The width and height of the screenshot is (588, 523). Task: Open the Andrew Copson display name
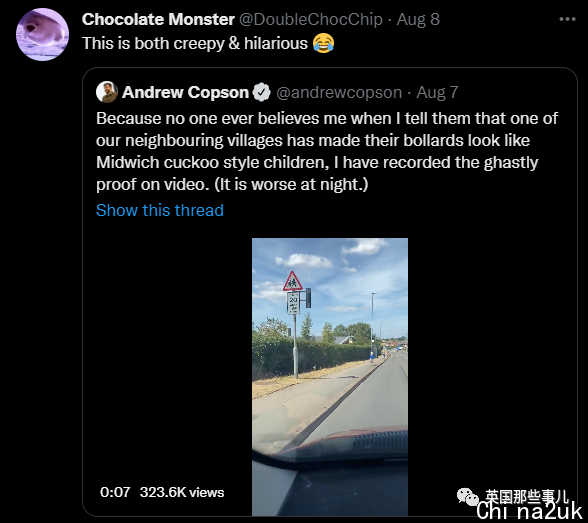[x=185, y=92]
